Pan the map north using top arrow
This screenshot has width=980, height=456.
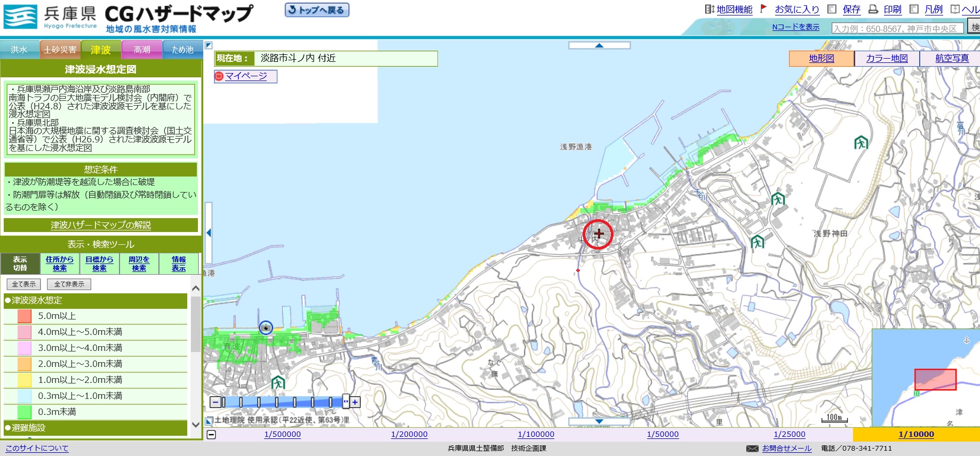(x=599, y=45)
